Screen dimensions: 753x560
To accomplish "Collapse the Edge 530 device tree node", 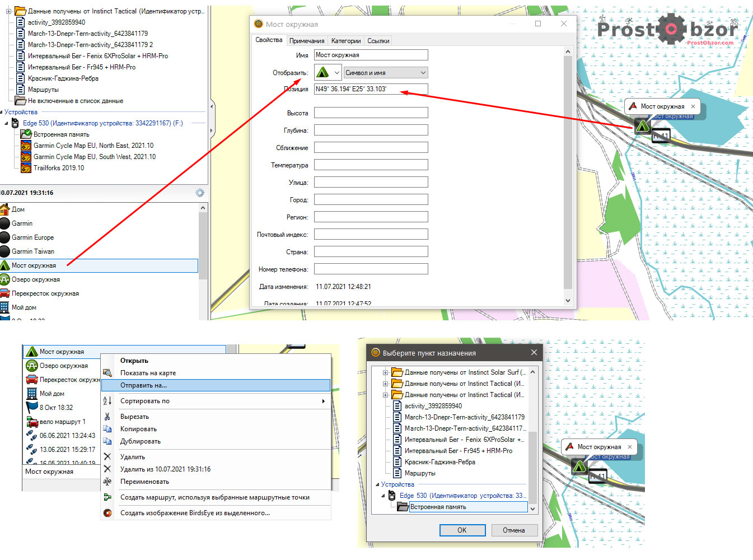I will [7, 123].
